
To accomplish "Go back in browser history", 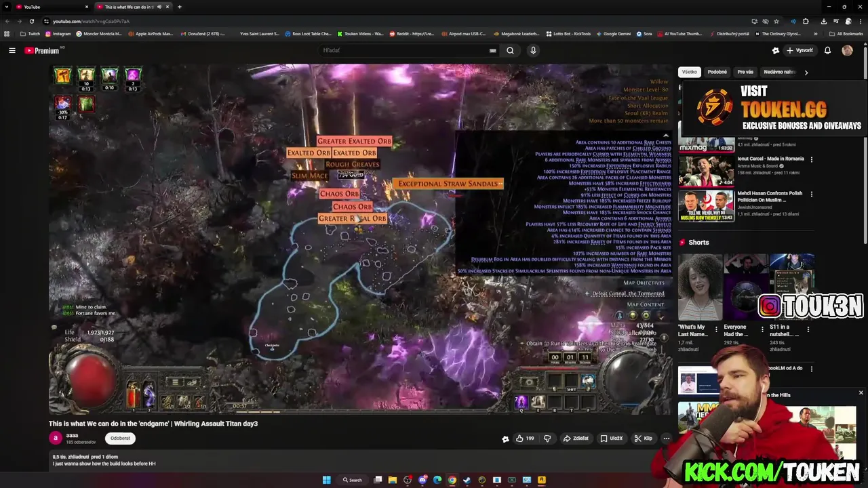I will (x=7, y=21).
